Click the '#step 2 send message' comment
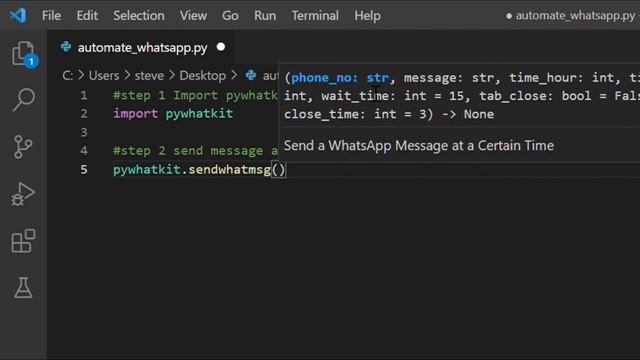The image size is (640, 360). [x=196, y=151]
